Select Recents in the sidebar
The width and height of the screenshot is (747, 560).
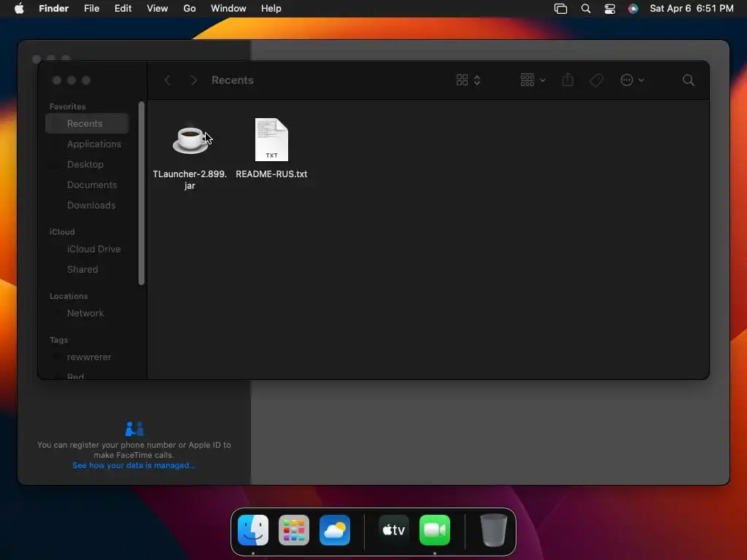88,123
